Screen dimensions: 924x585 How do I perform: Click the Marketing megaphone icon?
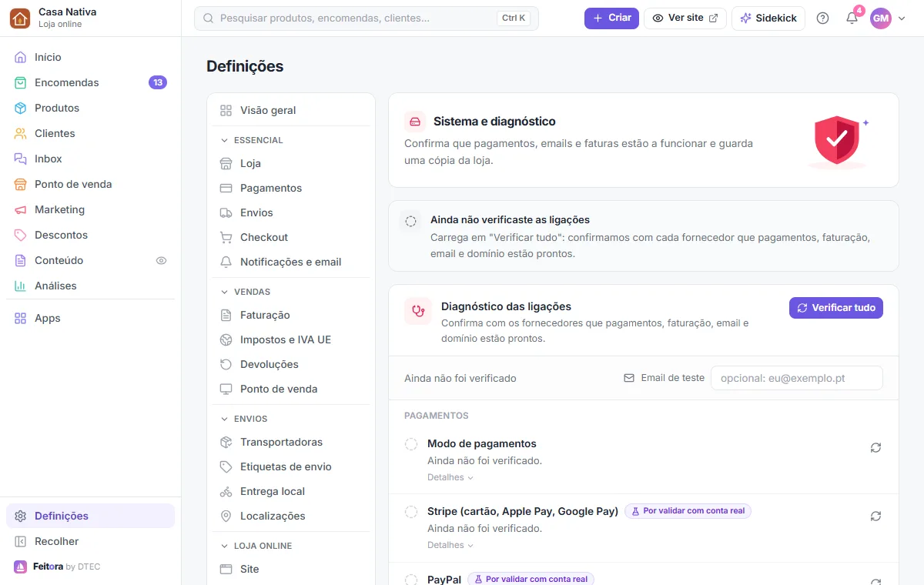pos(20,209)
